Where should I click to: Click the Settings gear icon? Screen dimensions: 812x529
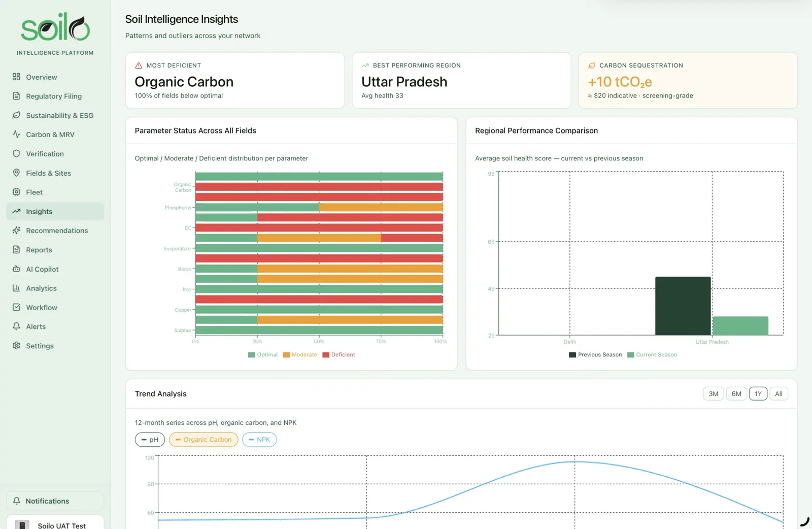point(16,346)
